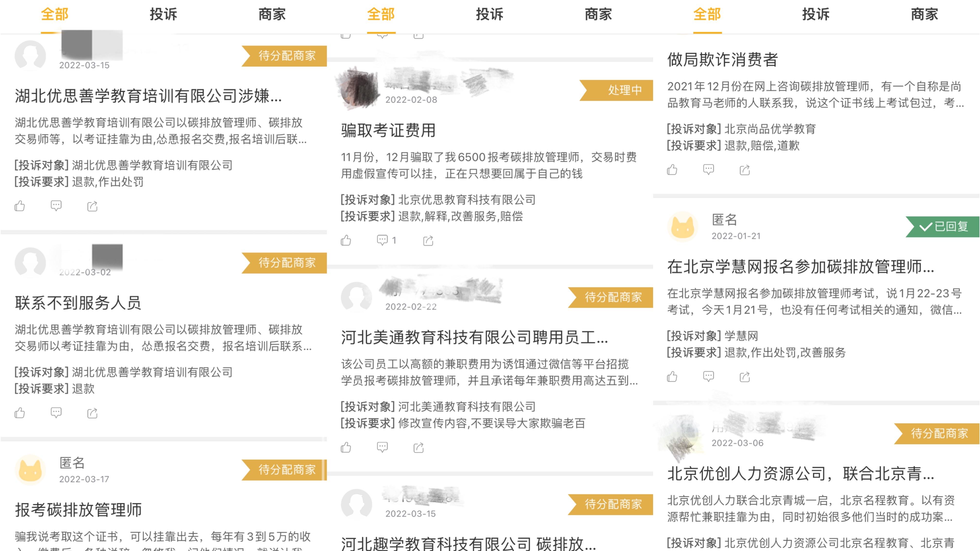980x551 pixels.
Task: Like the 骗取考证费用 complaint
Action: pyautogui.click(x=346, y=240)
